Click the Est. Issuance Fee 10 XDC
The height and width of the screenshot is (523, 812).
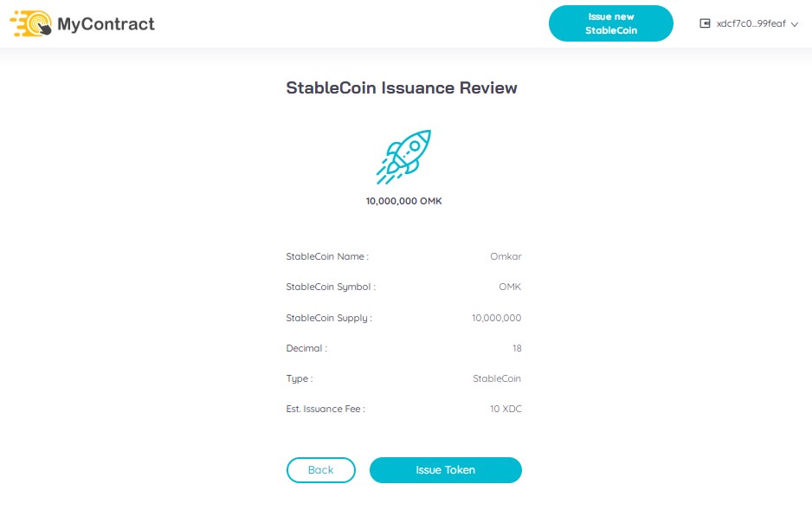click(506, 409)
